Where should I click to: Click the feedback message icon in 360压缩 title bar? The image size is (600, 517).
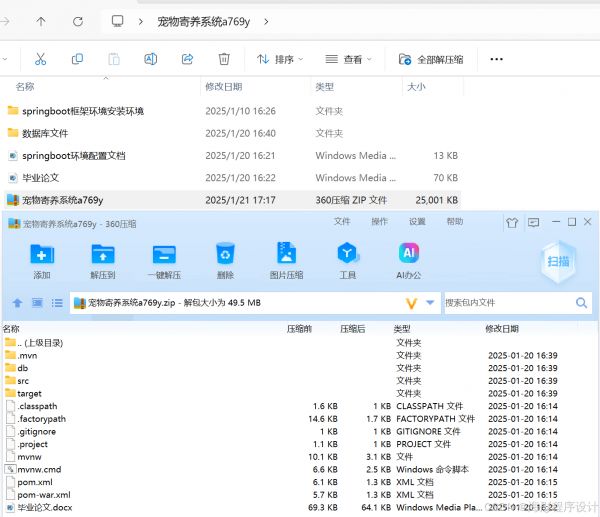click(533, 222)
